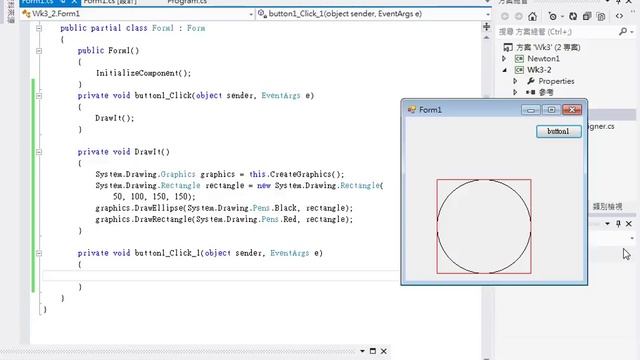
Task: Show all files in Solution Explorer
Action: coord(601,16)
